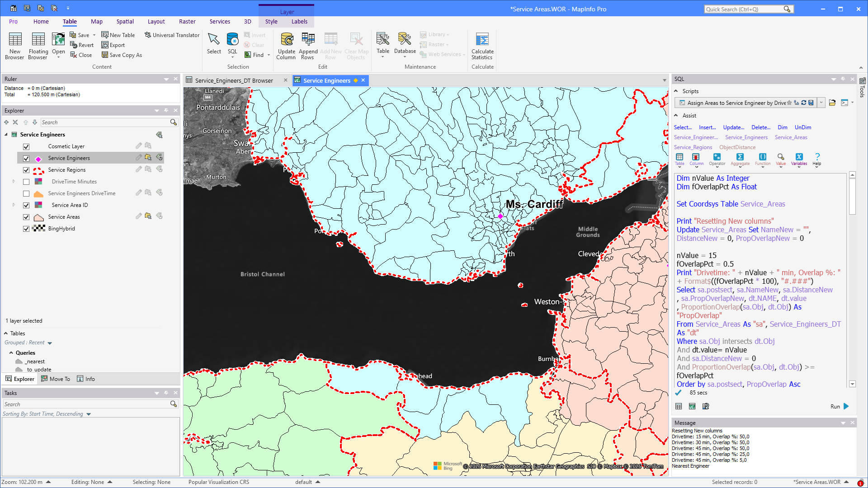
Task: Collapse the Service Engineers map node
Action: click(6, 135)
